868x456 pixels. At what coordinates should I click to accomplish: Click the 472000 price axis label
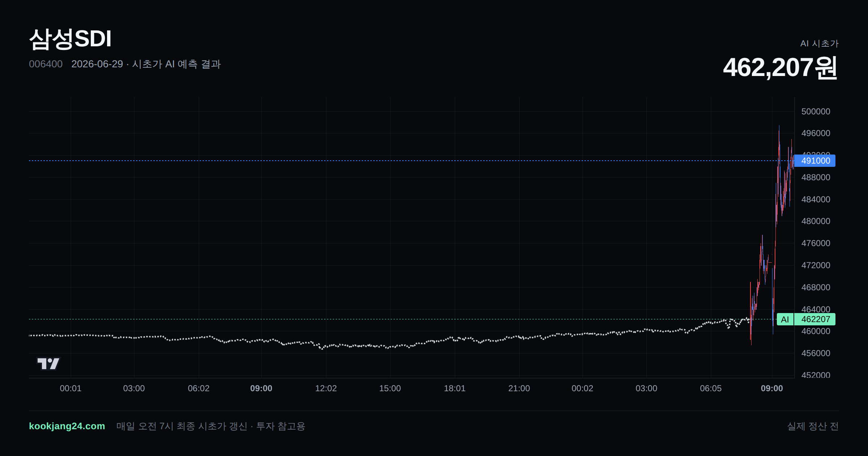(x=816, y=265)
